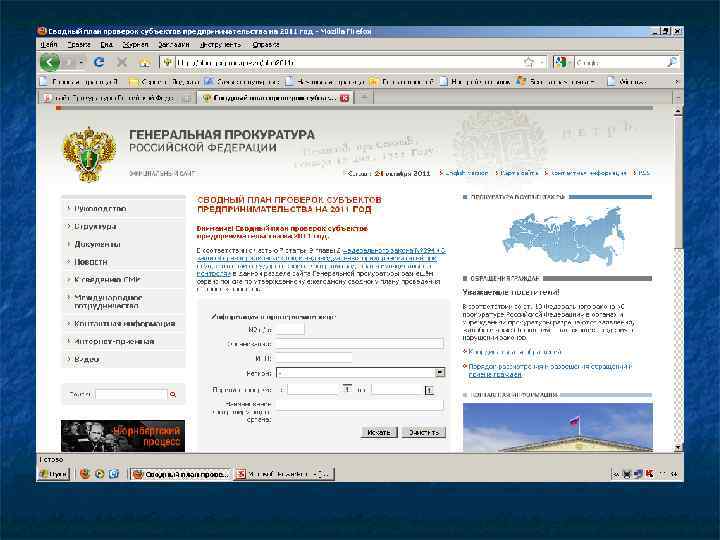Click the Forward navigation arrow

[x=69, y=62]
